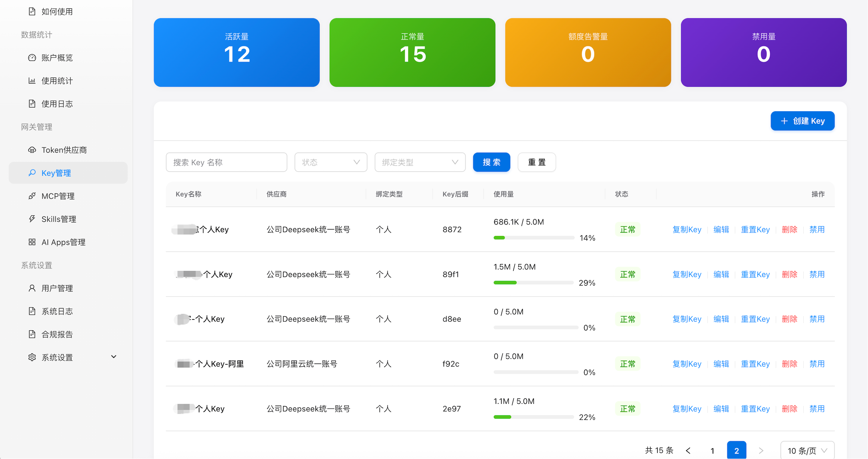Open the 状态 filter dropdown
Image resolution: width=868 pixels, height=459 pixels.
coord(331,162)
